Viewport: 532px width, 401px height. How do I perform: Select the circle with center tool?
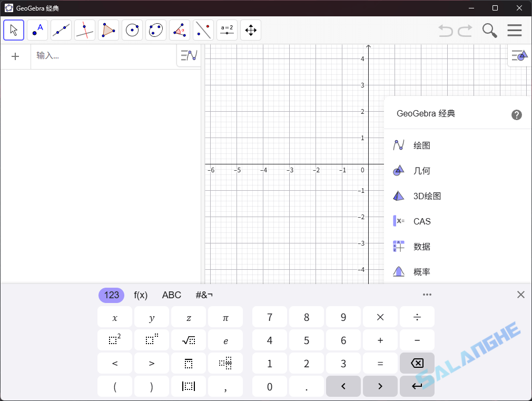pyautogui.click(x=132, y=30)
